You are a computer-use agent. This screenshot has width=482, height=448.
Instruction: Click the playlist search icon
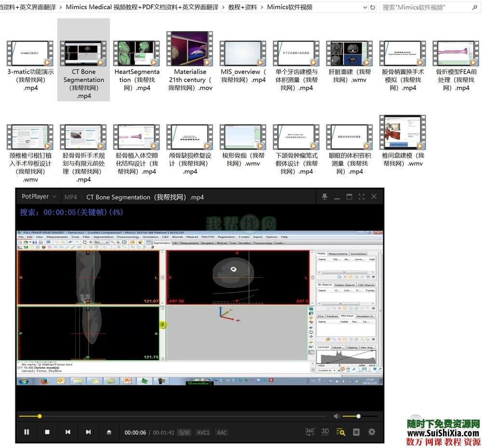tap(341, 432)
